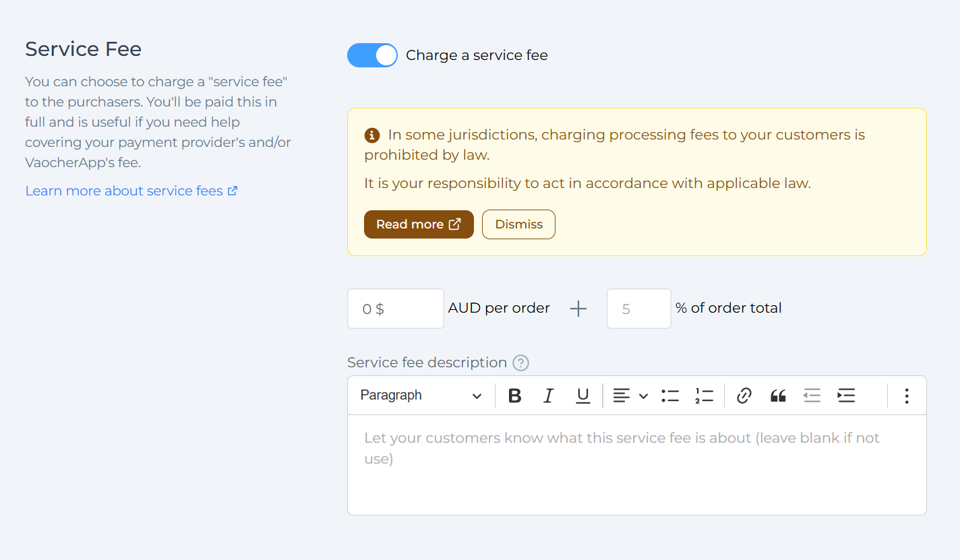
Task: Click into the service fee description text area
Action: 637,465
